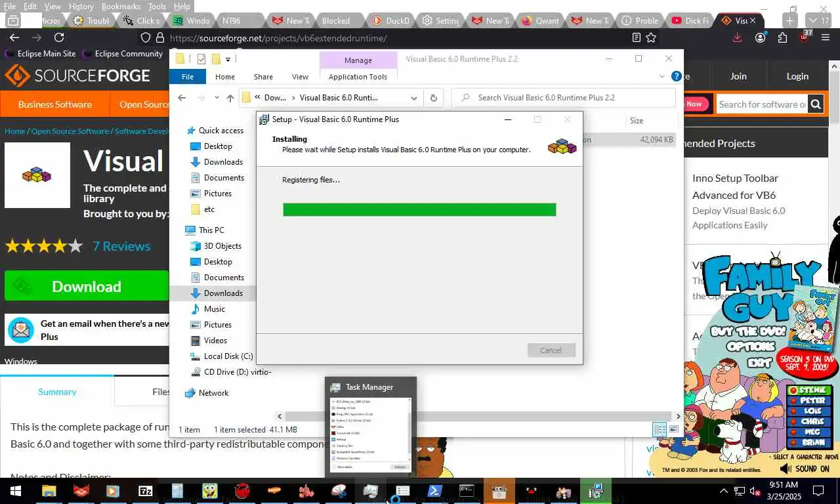Select the Application Tools ribbon tab
Screen dimensions: 840x504
358,77
